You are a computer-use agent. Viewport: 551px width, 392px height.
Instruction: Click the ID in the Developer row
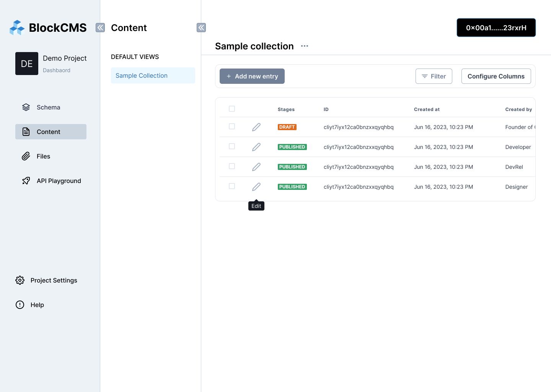click(x=359, y=147)
